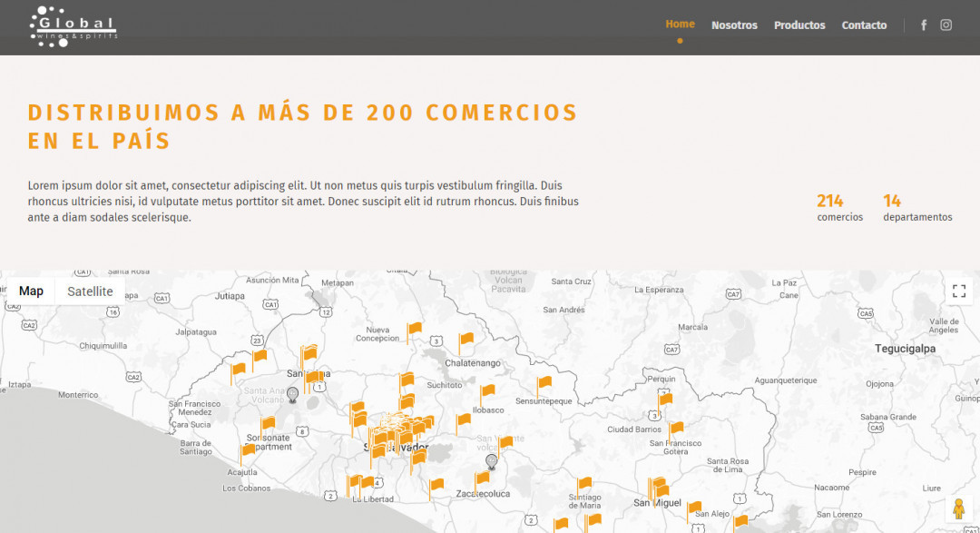Switch to the standard Map view
The width and height of the screenshot is (980, 533).
pos(31,291)
